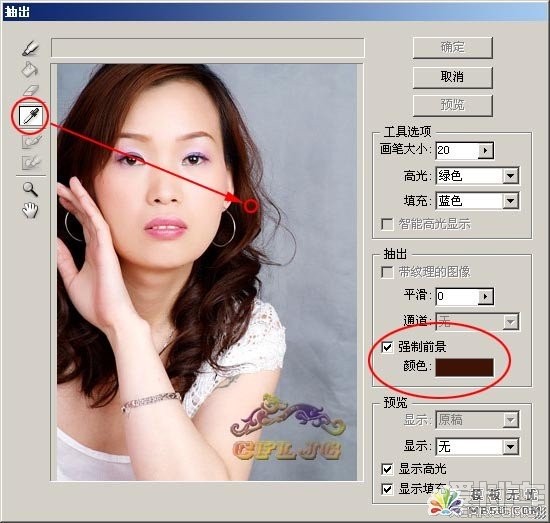The width and height of the screenshot is (550, 523).
Task: Tick the 带纹理的图像 checkbox
Action: click(x=387, y=272)
